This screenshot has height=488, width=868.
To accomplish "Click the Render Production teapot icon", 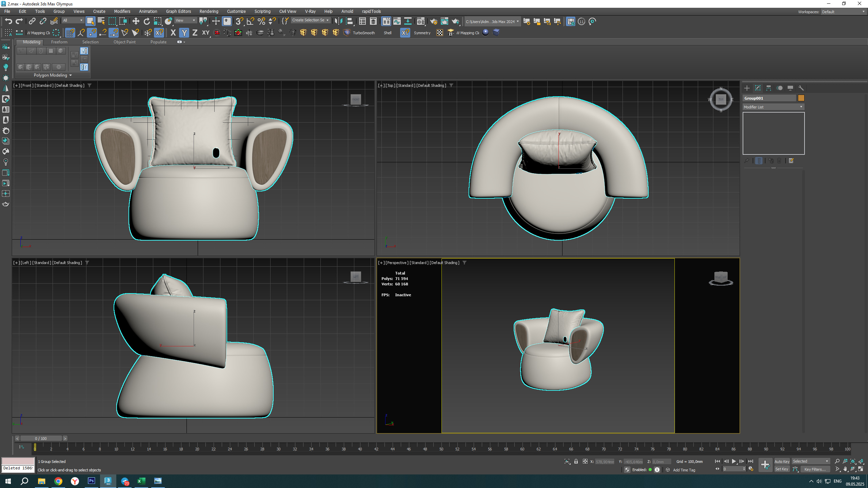I will click(455, 21).
